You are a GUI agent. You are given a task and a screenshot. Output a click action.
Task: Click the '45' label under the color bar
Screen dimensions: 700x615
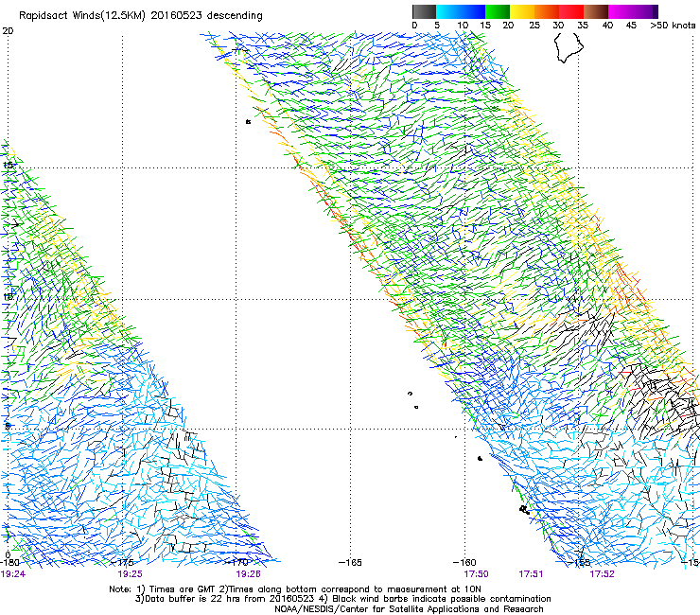[x=631, y=25]
